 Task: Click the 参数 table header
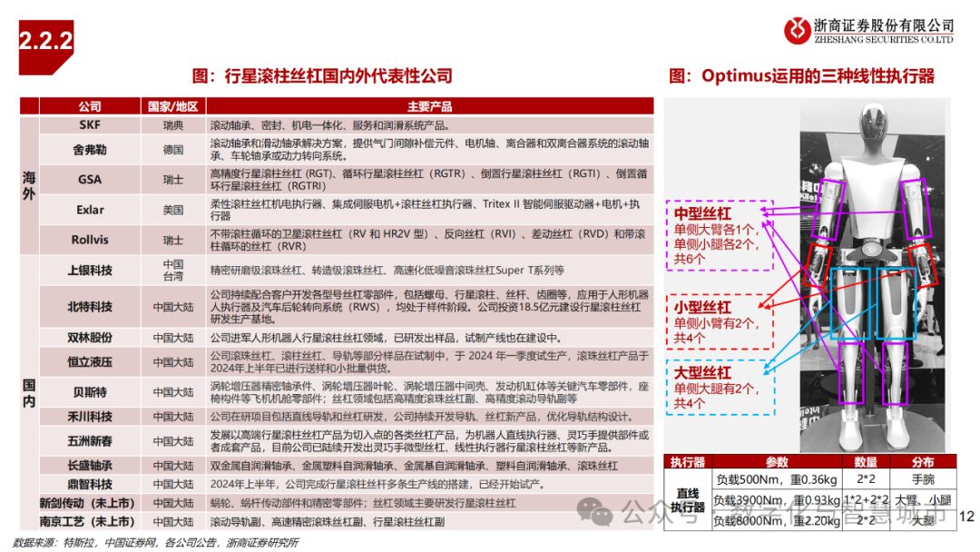(777, 462)
